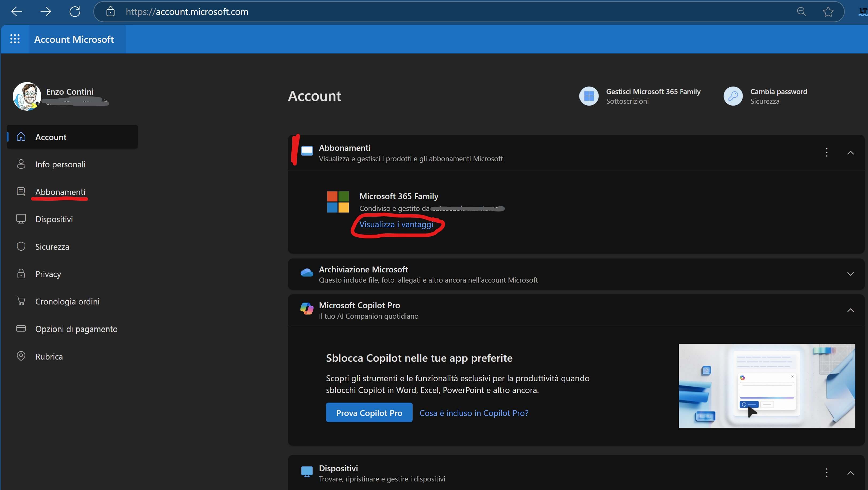Open Abbonamenti in the sidebar

click(60, 192)
